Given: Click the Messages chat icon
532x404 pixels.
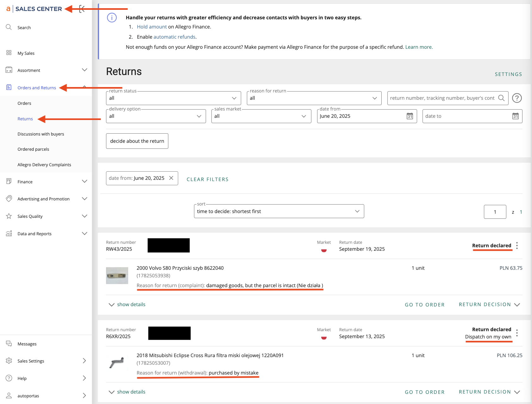Looking at the screenshot, I should coord(9,344).
